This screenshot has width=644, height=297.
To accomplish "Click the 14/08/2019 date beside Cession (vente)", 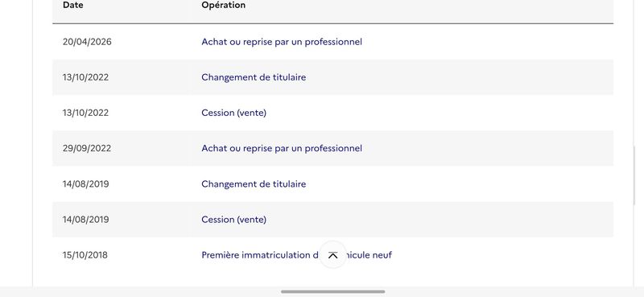I will 86,220.
